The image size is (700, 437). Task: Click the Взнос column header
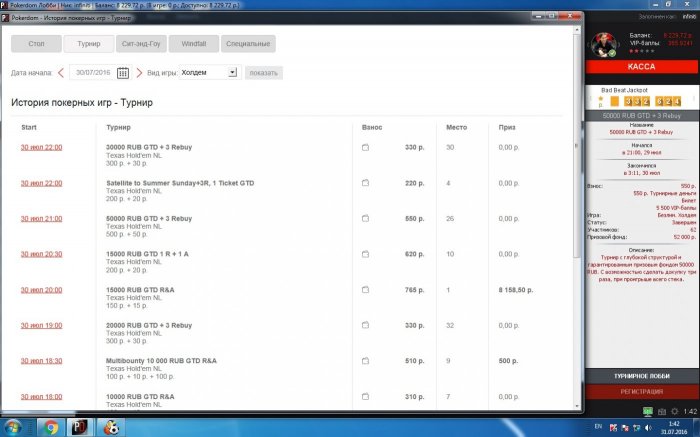click(372, 127)
